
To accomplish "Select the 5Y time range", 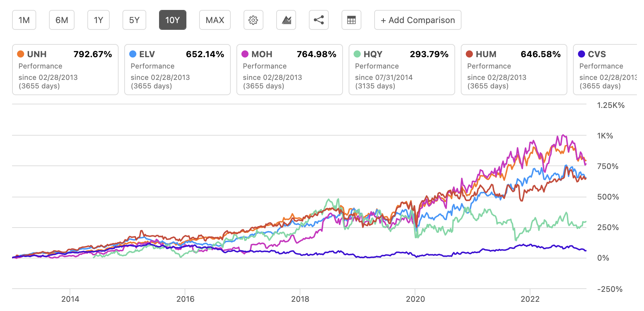I will [134, 20].
